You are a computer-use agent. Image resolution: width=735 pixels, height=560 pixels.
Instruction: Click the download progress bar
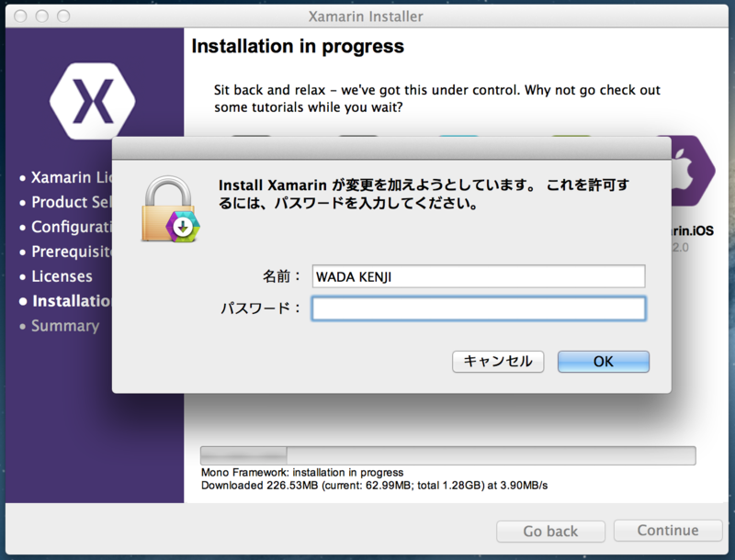[447, 455]
